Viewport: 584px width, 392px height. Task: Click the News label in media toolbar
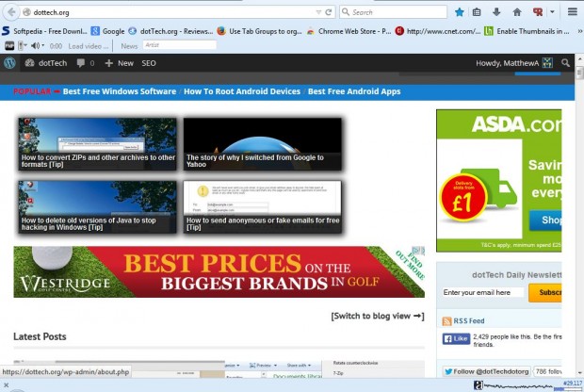(129, 46)
